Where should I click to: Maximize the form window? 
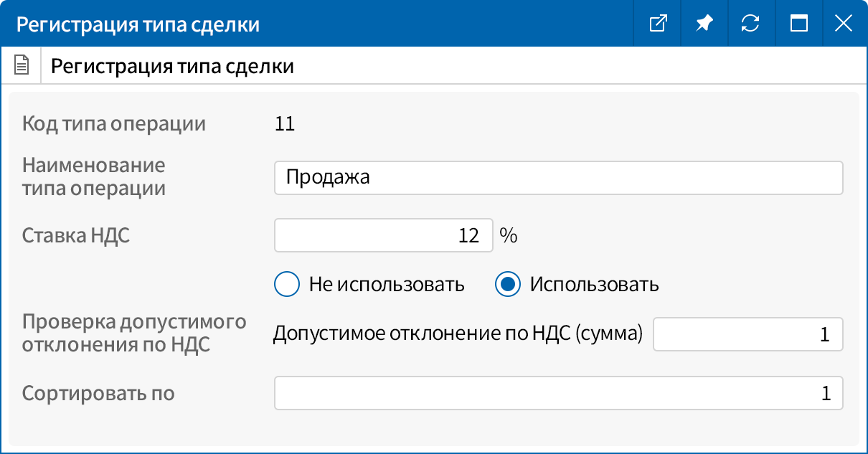[x=797, y=23]
